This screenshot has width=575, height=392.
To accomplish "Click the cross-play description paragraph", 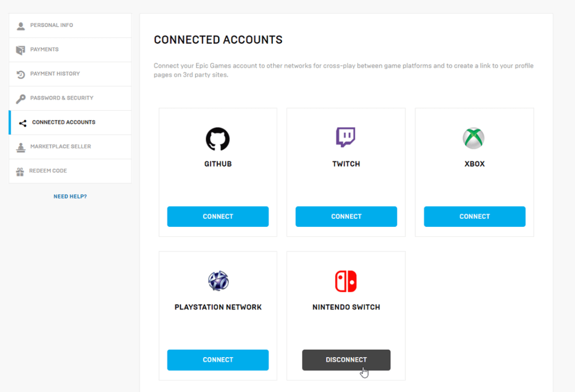I will pyautogui.click(x=343, y=70).
